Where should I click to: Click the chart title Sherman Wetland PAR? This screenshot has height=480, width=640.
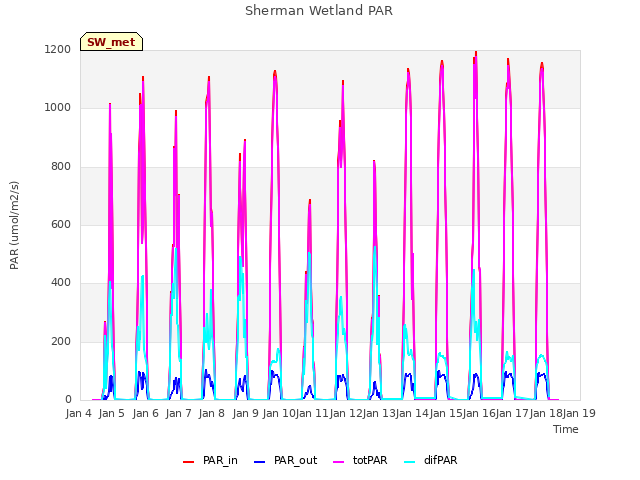point(319,11)
